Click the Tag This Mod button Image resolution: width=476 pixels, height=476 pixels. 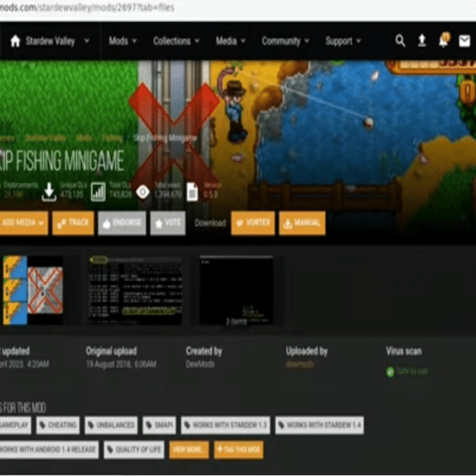click(239, 450)
